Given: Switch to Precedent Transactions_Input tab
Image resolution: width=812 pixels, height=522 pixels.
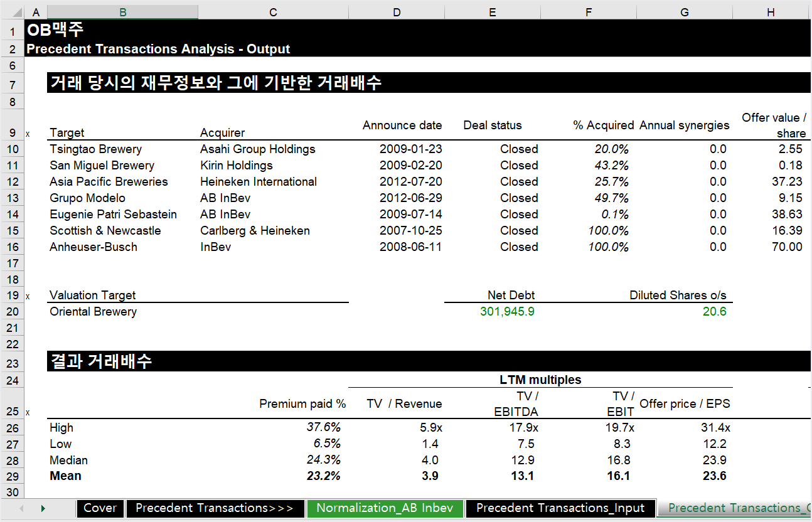Looking at the screenshot, I should [x=560, y=508].
